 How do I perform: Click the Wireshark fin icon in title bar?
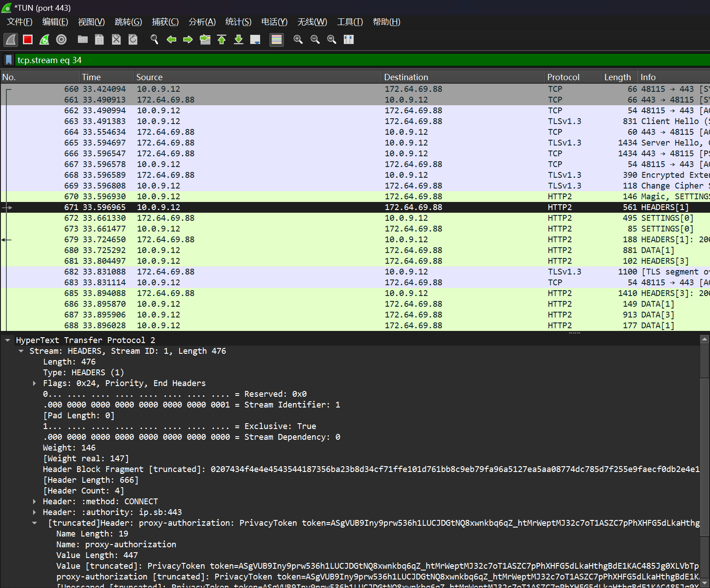point(6,8)
